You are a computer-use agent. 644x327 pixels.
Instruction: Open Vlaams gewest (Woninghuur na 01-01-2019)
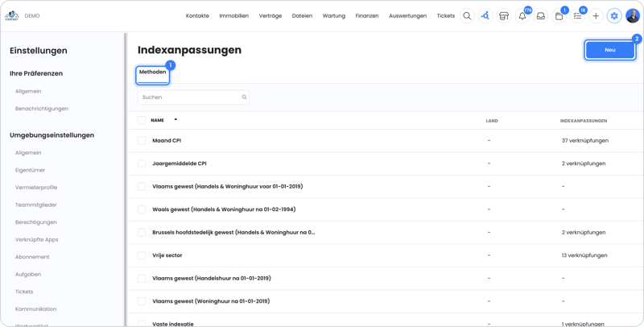click(x=211, y=301)
